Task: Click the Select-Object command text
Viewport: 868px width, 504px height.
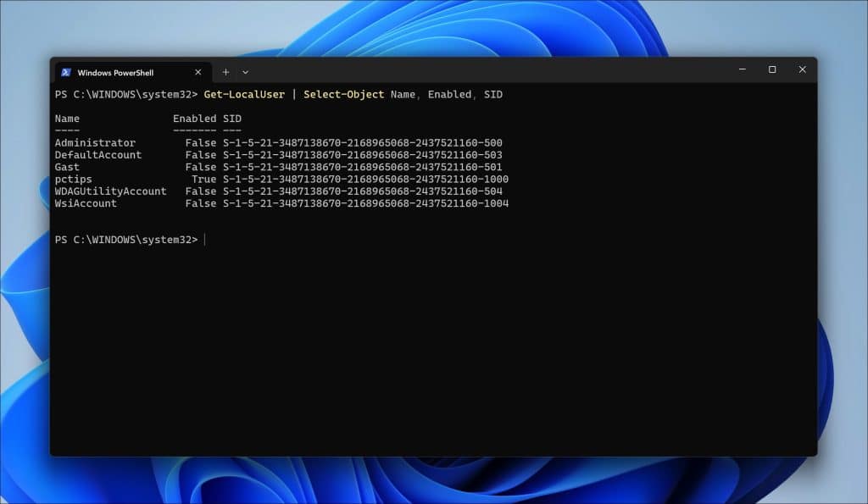Action: 344,95
